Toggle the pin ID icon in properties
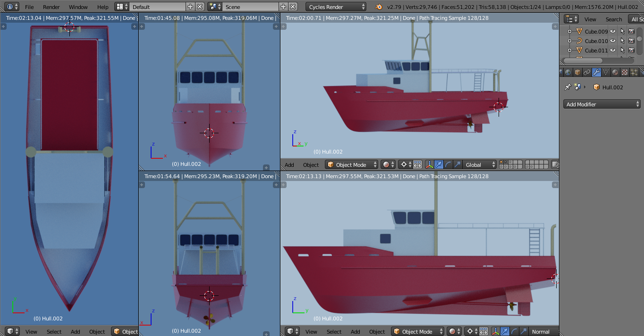Screen dimensions: 644x336 tap(568, 87)
